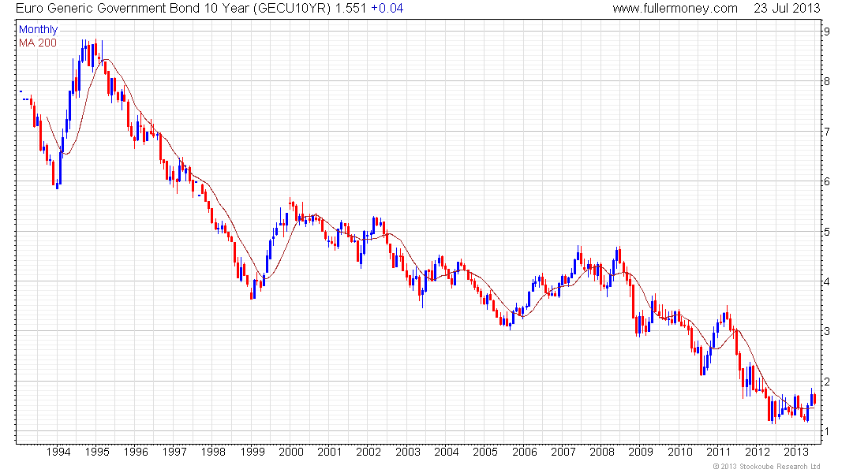Click the x-axis year label '2001'
The height and width of the screenshot is (473, 868).
click(x=330, y=452)
